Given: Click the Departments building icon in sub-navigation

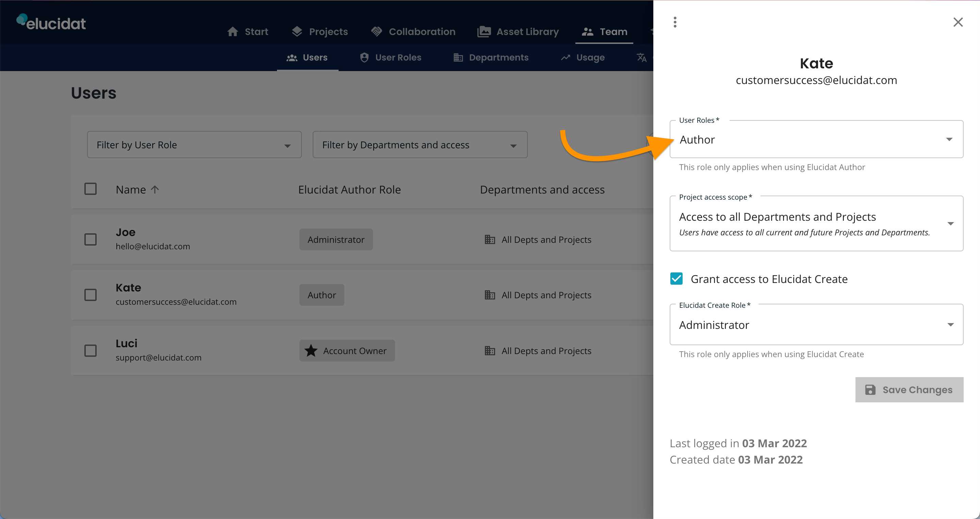Looking at the screenshot, I should coord(458,57).
